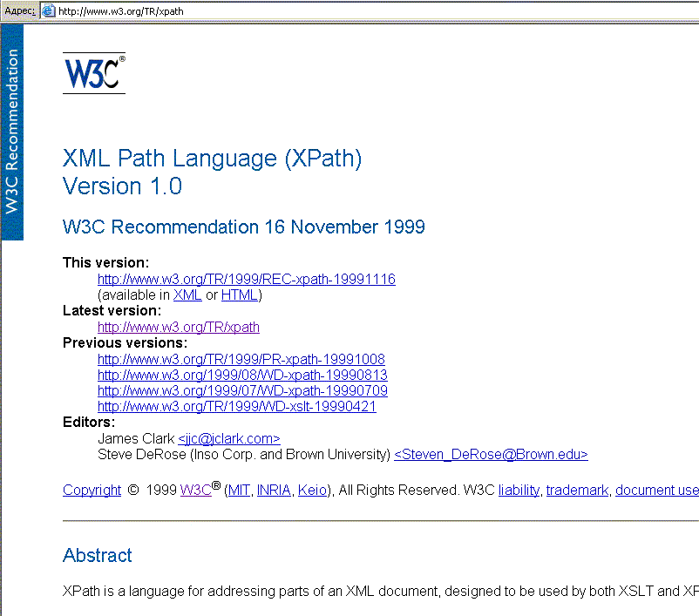Click James Clark's jjc@jclark.com email link
The height and width of the screenshot is (616, 699).
point(229,438)
